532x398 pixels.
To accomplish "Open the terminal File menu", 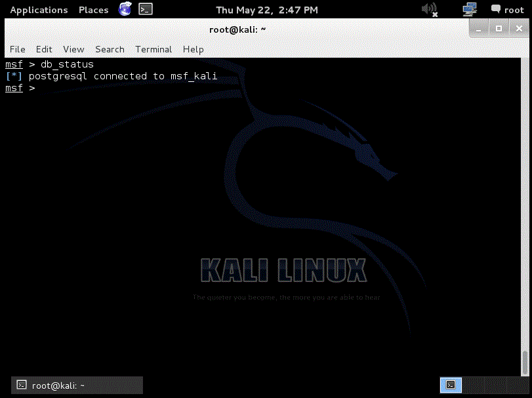I will tap(17, 49).
